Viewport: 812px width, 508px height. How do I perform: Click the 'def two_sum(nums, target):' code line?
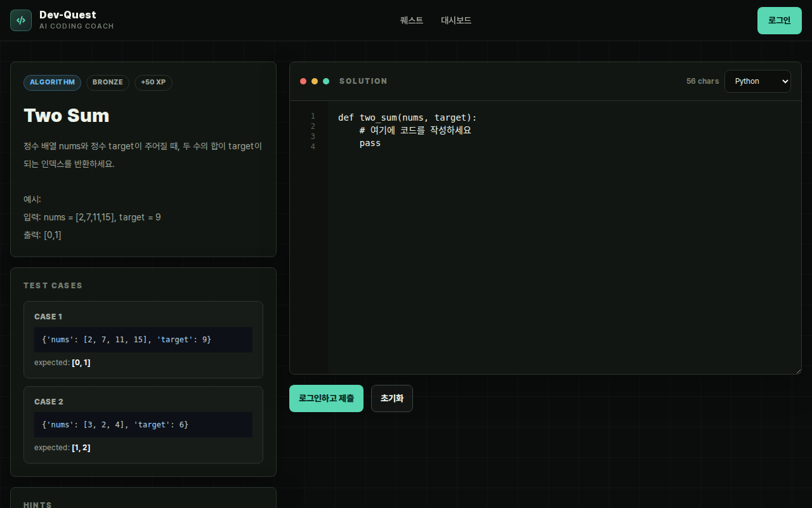tap(407, 117)
